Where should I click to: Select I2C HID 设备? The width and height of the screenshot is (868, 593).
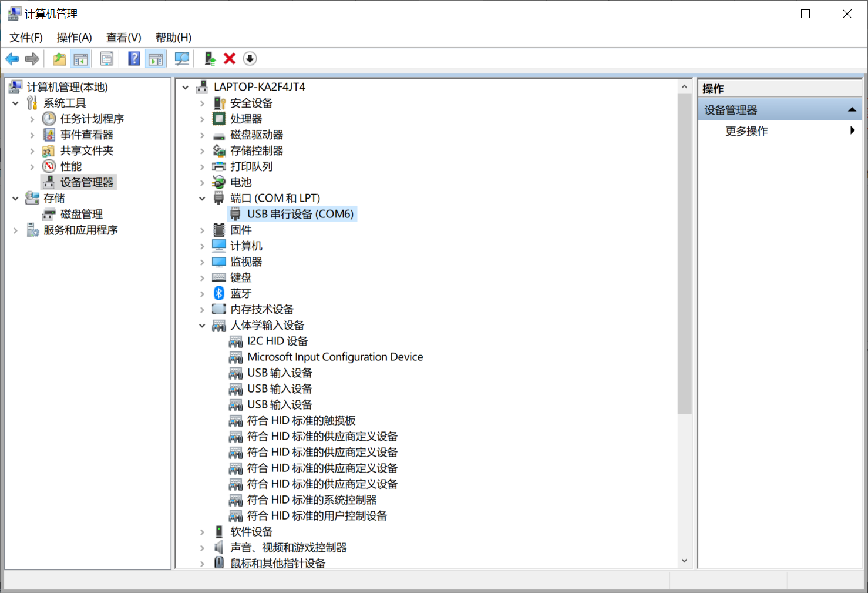pos(277,341)
